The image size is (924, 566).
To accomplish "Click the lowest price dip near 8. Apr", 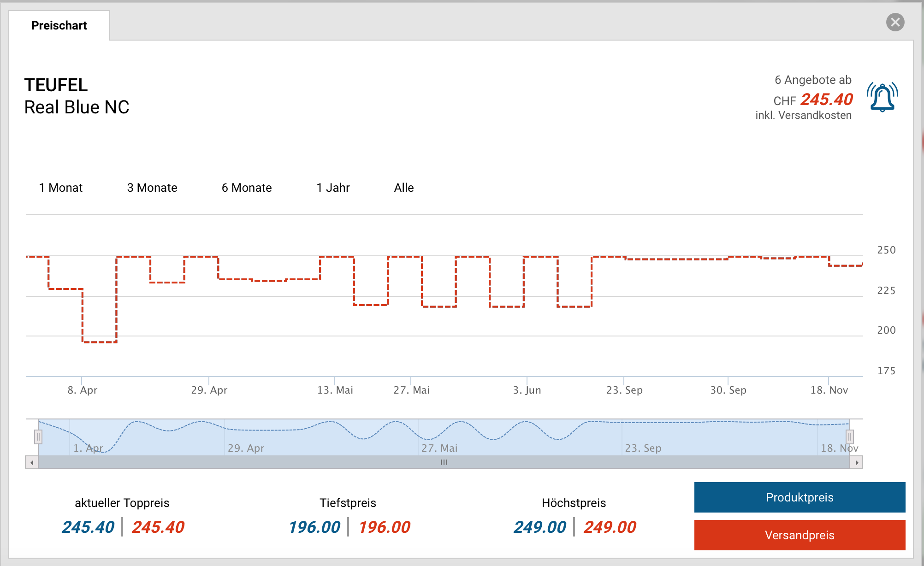I will pyautogui.click(x=100, y=342).
